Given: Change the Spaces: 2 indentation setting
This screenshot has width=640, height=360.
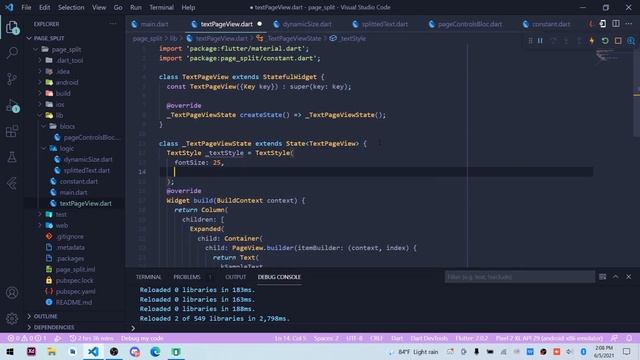Looking at the screenshot, I should tap(326, 338).
